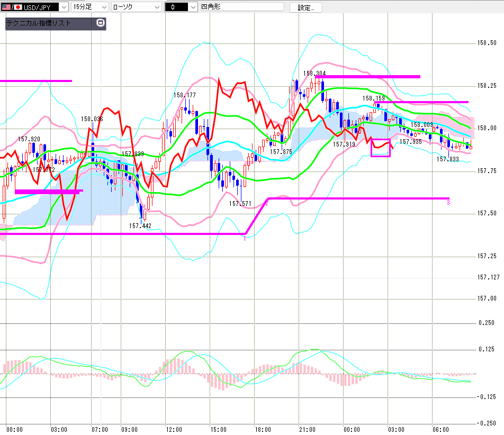Click the 07:00 time axis label
The width and height of the screenshot is (504, 435).
(100, 430)
